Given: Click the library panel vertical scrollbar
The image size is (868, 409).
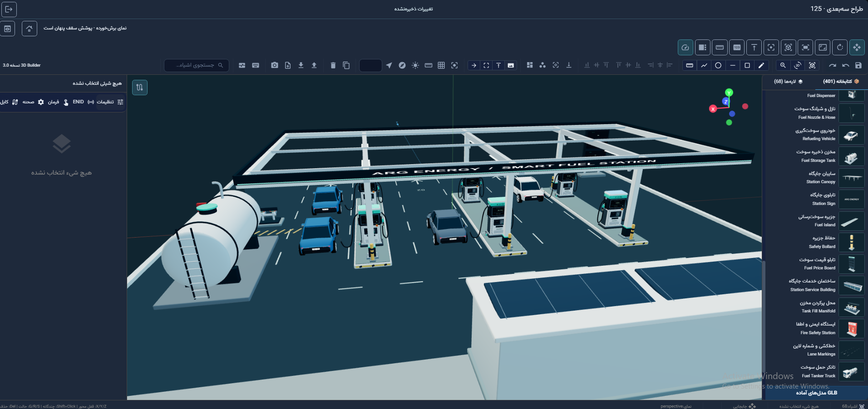Looking at the screenshot, I should 764,317.
